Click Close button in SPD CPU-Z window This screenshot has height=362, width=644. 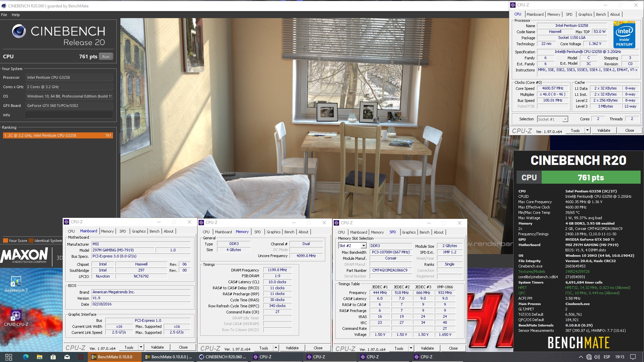[453, 348]
